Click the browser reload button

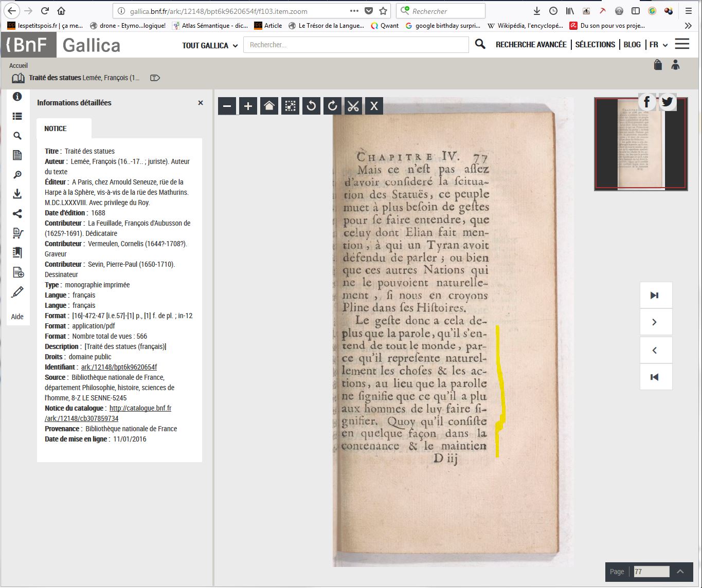pyautogui.click(x=45, y=11)
